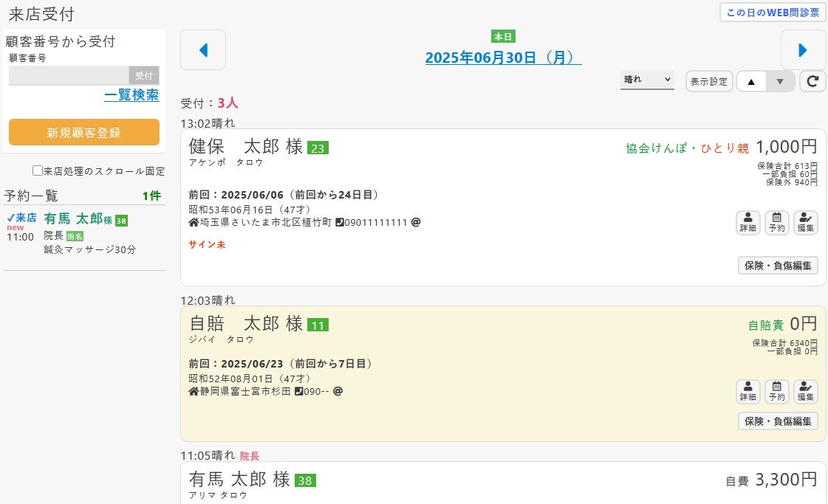
Task: Click 編集 icon for 自賠 太郎
Action: pos(805,392)
